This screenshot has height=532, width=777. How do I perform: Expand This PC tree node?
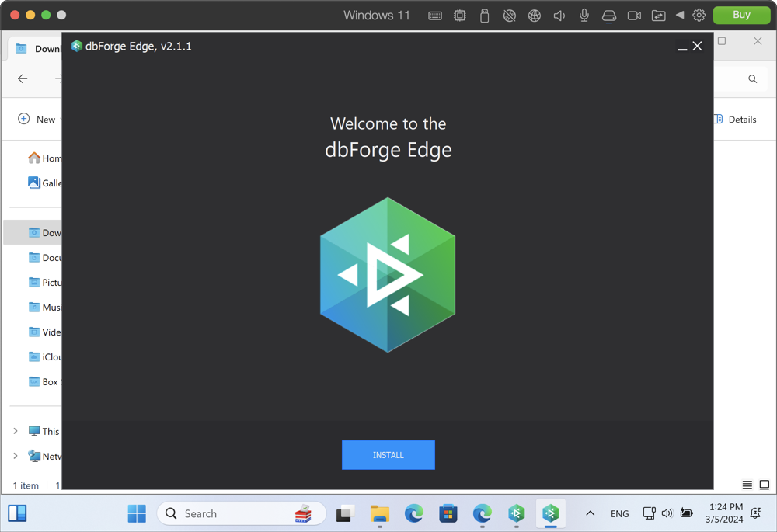click(16, 431)
